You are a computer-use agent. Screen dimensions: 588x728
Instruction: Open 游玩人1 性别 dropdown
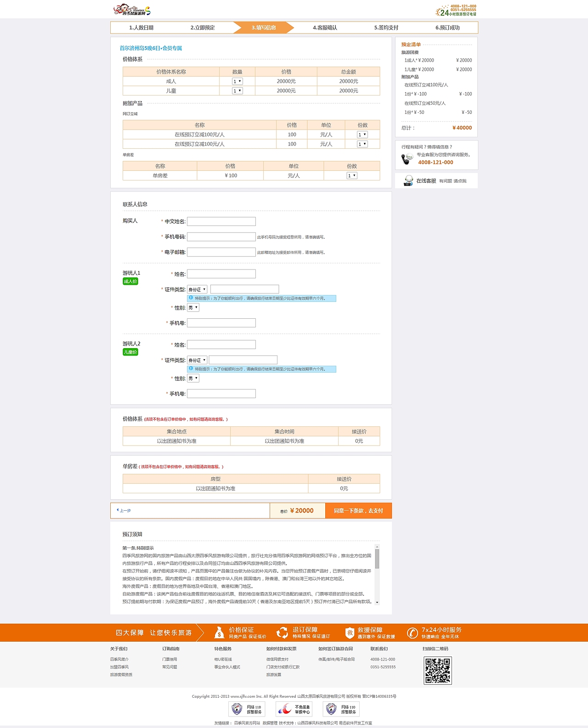click(193, 308)
